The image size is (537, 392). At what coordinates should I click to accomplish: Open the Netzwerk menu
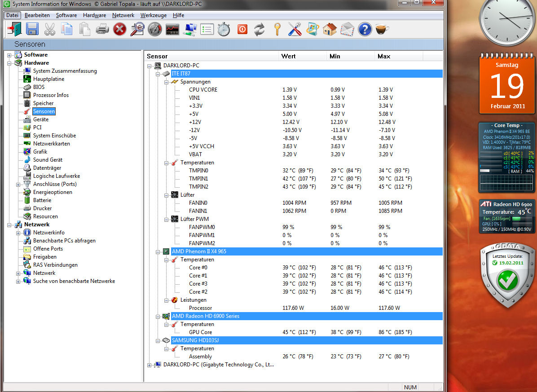[x=123, y=15]
